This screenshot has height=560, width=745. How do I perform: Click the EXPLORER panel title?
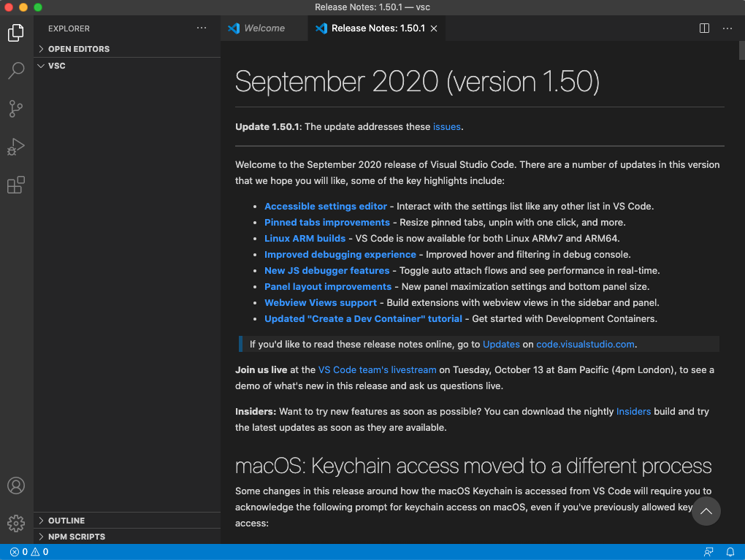pyautogui.click(x=69, y=28)
